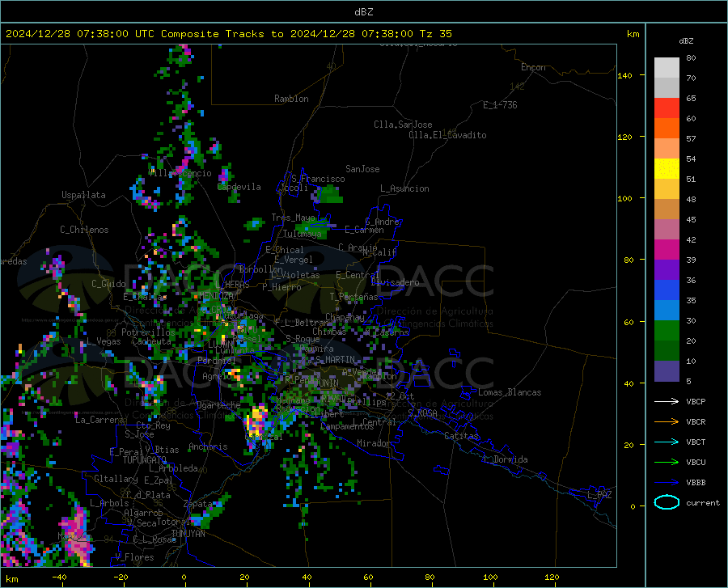Click the cyan ellipse 'current' legend icon
Viewport: 728px width, 588px height.
[x=667, y=502]
